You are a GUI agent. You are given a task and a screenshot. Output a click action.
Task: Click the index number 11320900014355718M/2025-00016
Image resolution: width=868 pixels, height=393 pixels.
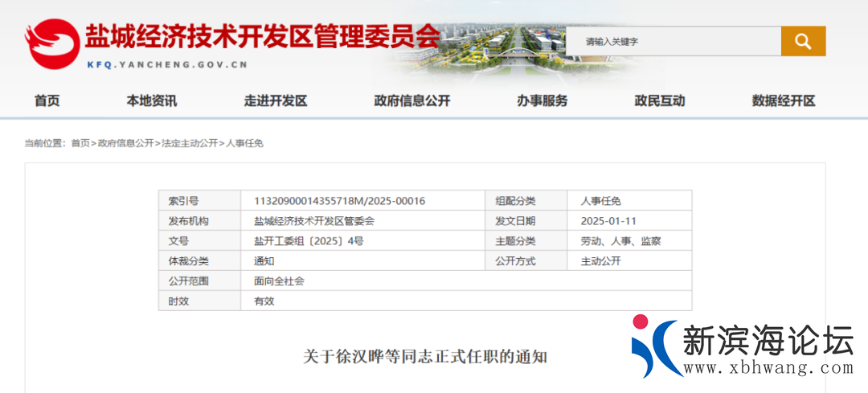[339, 201]
